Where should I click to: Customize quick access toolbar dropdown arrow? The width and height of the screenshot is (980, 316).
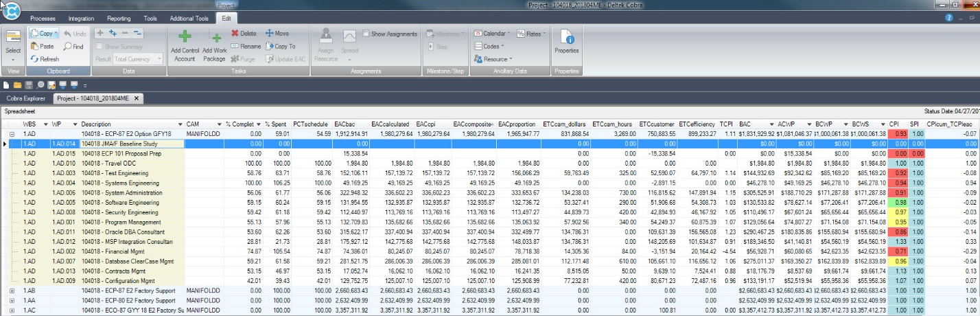point(85,86)
